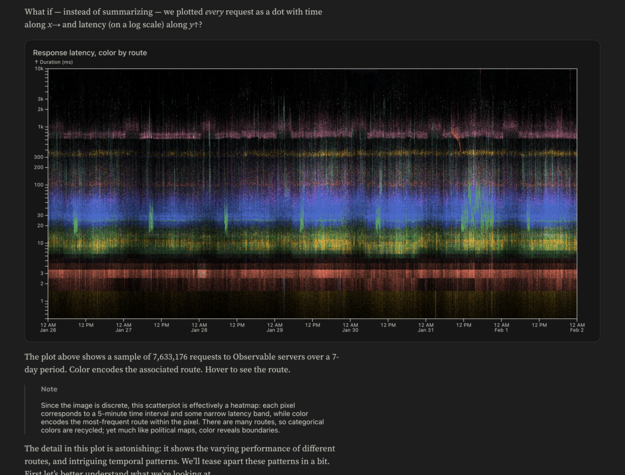Click the "12 AM Jan 29" x-axis label
Screen dimensions: 625x475
point(274,327)
